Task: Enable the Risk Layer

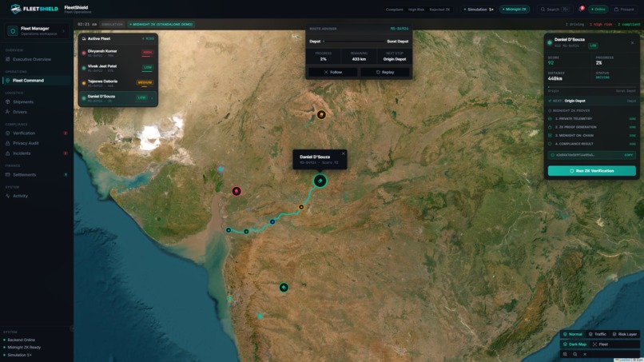Action: [x=624, y=334]
